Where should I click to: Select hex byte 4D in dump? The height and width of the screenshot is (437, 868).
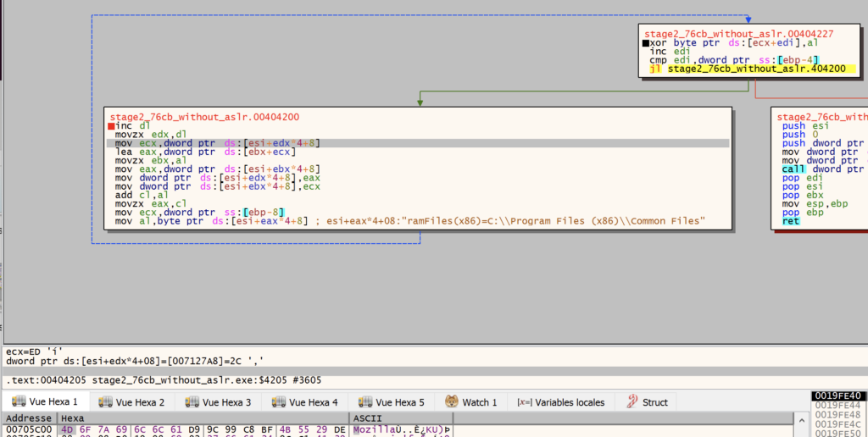pyautogui.click(x=67, y=430)
